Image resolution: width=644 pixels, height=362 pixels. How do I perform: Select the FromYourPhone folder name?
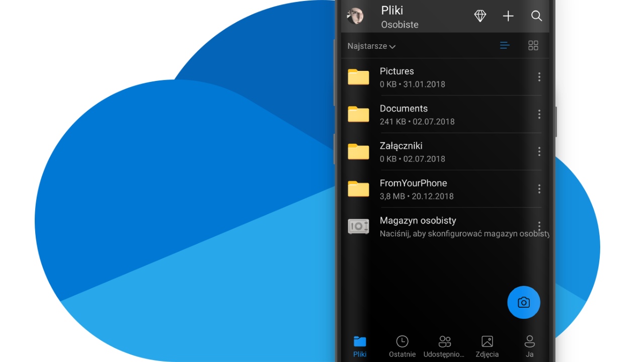coord(414,183)
